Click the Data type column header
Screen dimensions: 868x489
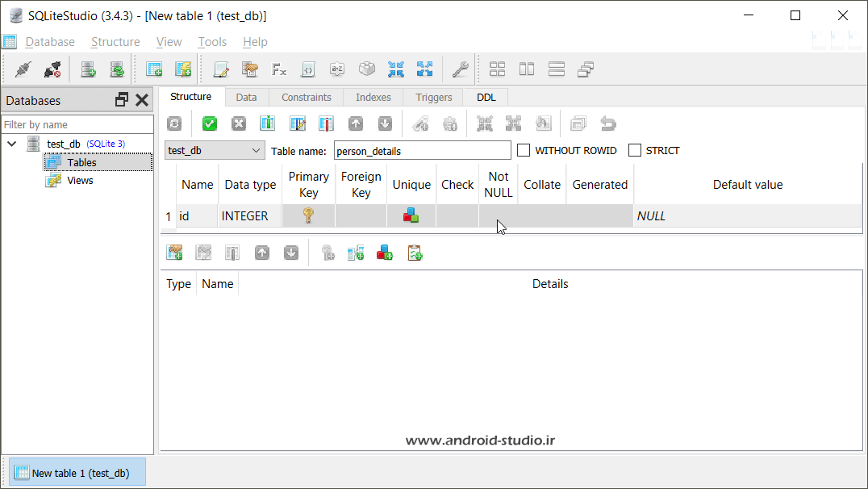pos(250,185)
